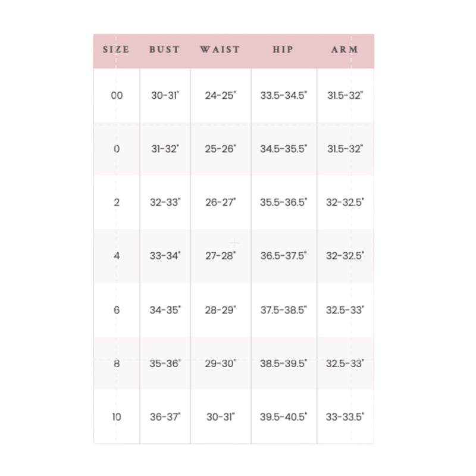Click the BUST column header
476x476 pixels.
(165, 49)
